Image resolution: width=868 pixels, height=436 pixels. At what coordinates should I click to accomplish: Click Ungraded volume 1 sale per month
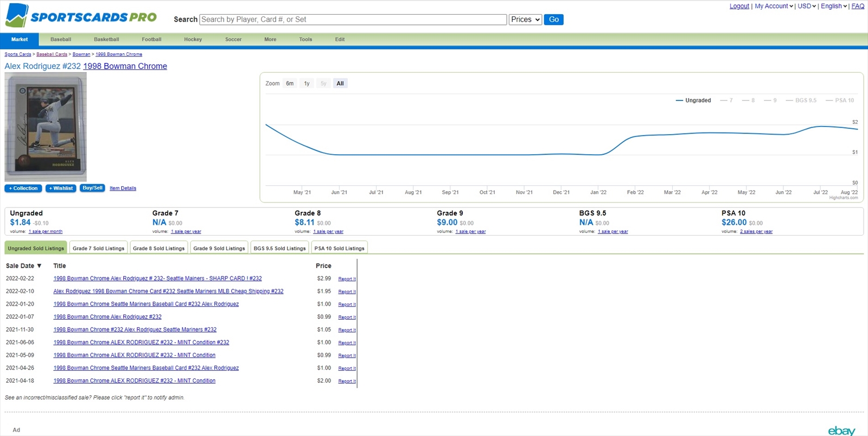click(x=46, y=232)
